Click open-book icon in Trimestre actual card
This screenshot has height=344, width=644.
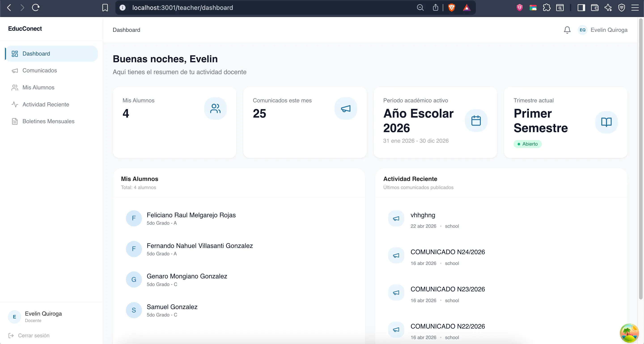[x=606, y=122]
